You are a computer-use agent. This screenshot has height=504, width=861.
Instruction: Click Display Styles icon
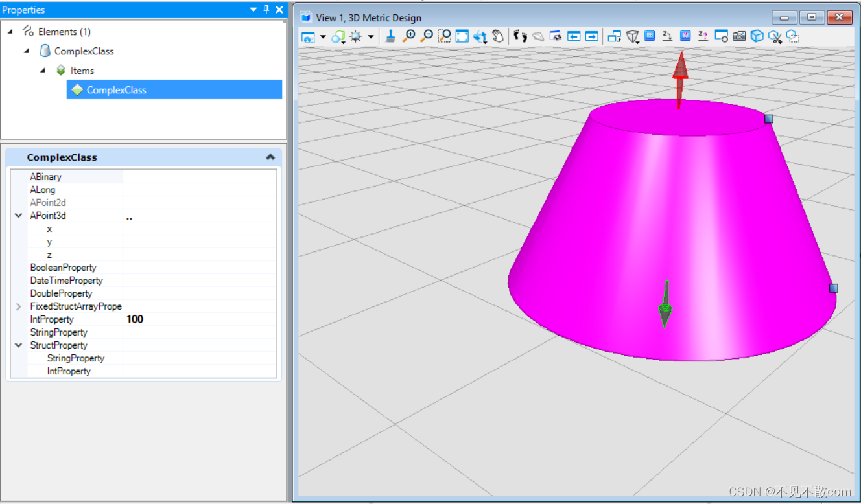tap(338, 37)
